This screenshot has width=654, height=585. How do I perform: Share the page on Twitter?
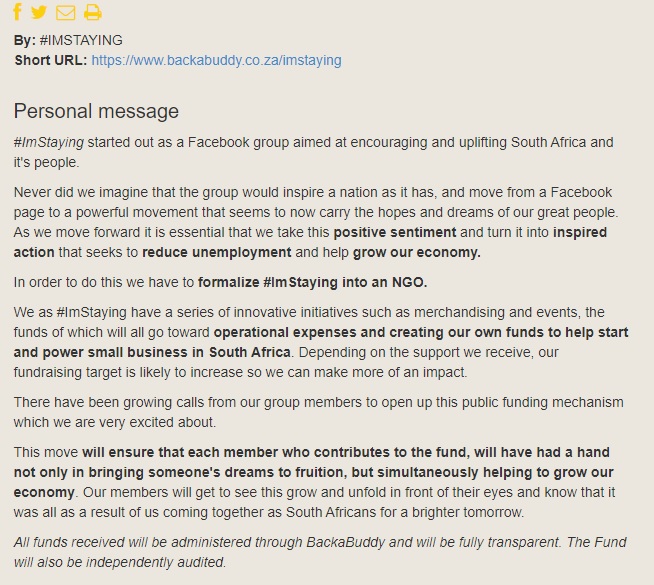click(x=39, y=13)
